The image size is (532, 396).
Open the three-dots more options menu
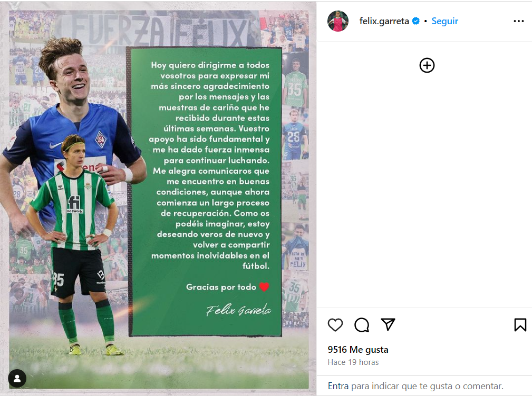tap(518, 21)
